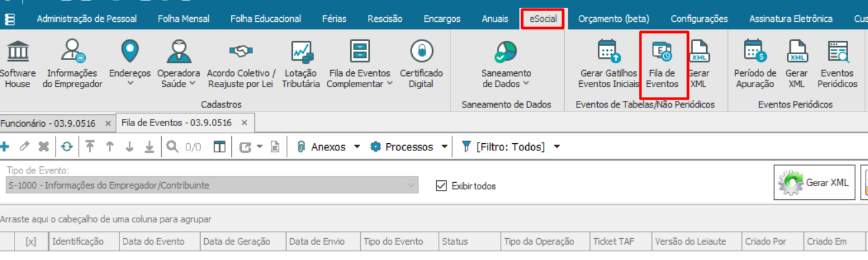Click Gerar XML in Eventos Periódicos group

coord(797,65)
